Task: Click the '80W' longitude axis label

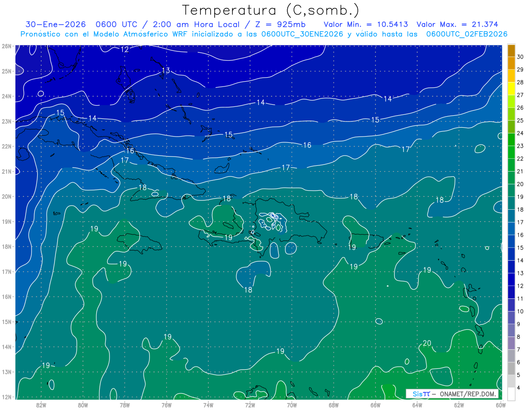Action: [83, 404]
